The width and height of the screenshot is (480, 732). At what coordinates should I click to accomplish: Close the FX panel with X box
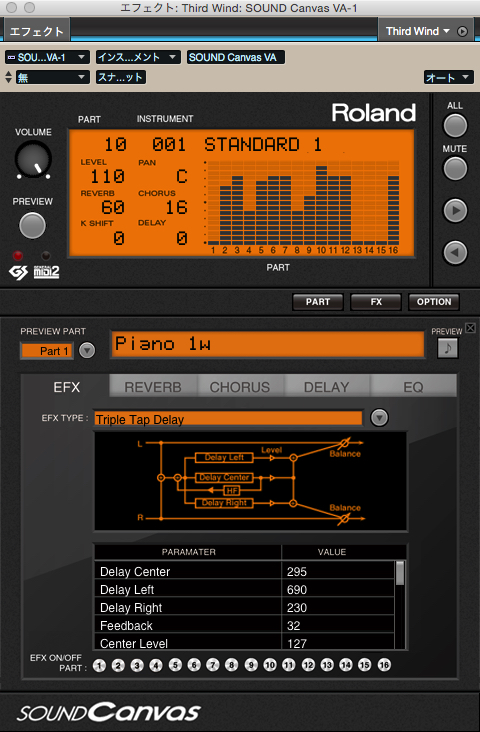(x=470, y=328)
